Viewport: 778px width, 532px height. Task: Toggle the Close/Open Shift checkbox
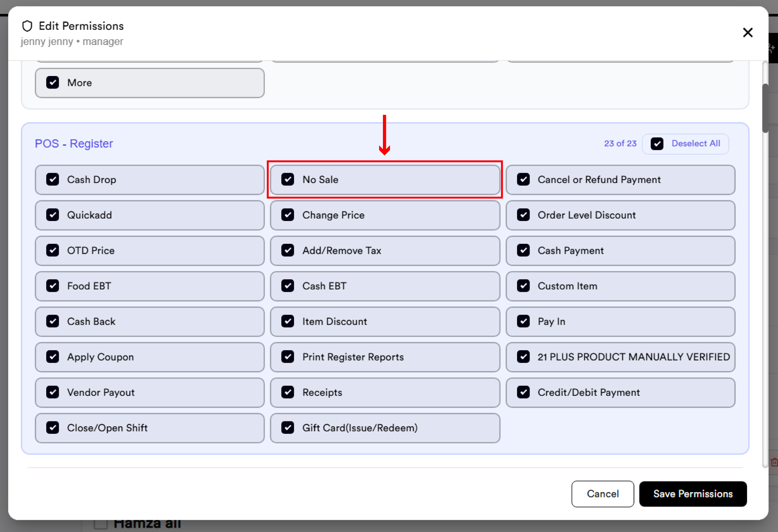click(53, 428)
